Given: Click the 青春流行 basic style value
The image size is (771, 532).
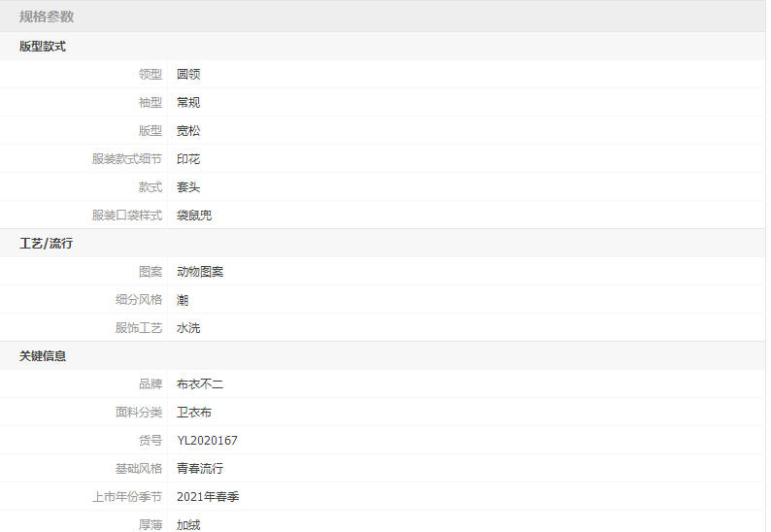Looking at the screenshot, I should click(x=200, y=468).
